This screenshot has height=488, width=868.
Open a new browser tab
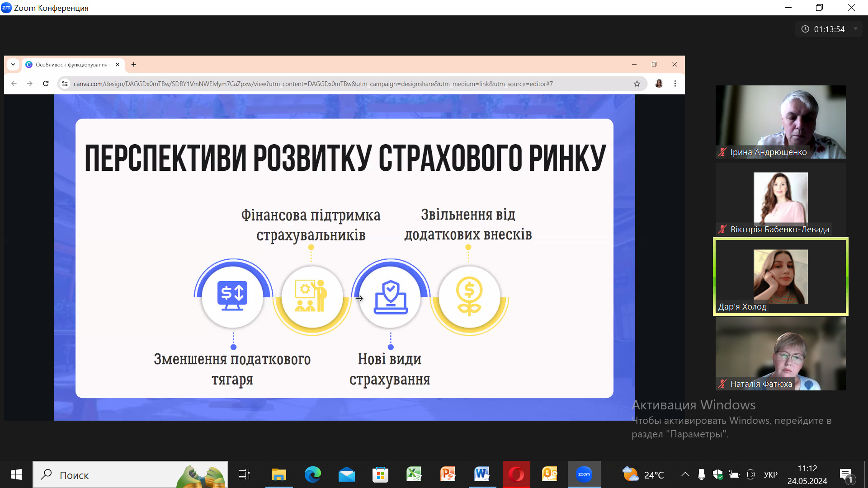(133, 65)
